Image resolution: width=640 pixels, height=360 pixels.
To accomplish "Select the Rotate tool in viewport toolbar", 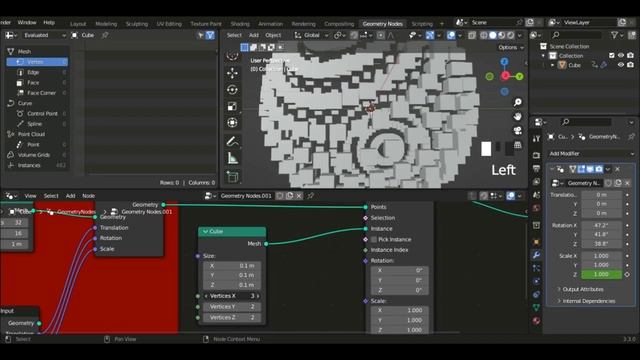I will click(x=233, y=90).
